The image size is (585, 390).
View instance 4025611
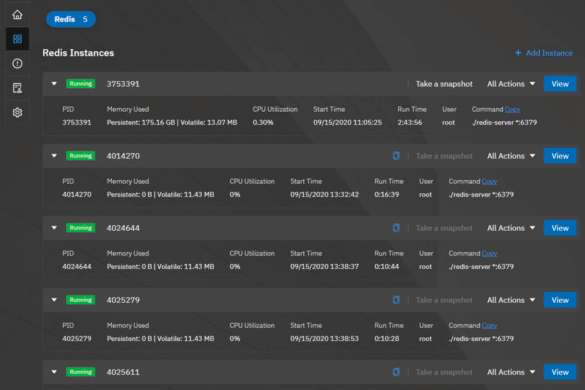click(x=560, y=372)
